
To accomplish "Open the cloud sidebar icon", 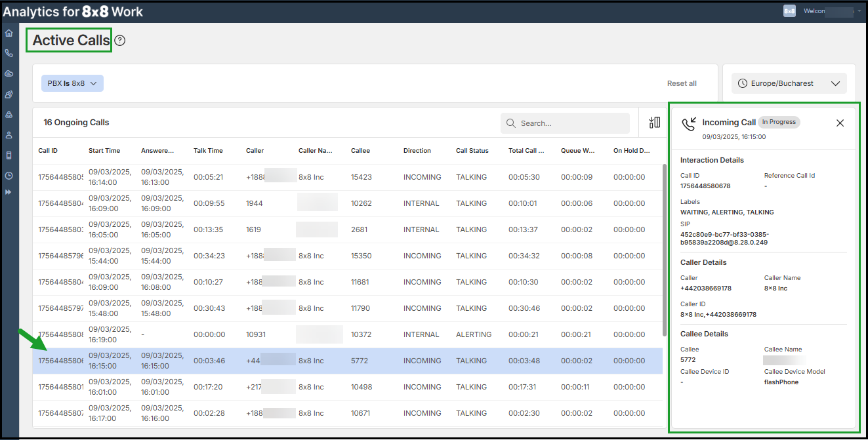I will click(x=9, y=73).
